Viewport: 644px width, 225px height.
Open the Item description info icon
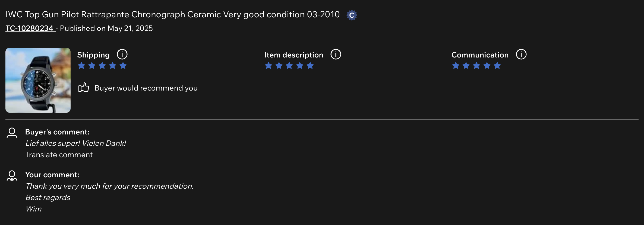(336, 54)
